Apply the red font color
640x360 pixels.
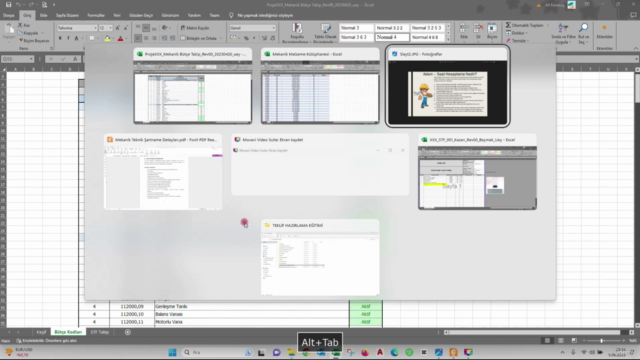pyautogui.click(x=120, y=38)
